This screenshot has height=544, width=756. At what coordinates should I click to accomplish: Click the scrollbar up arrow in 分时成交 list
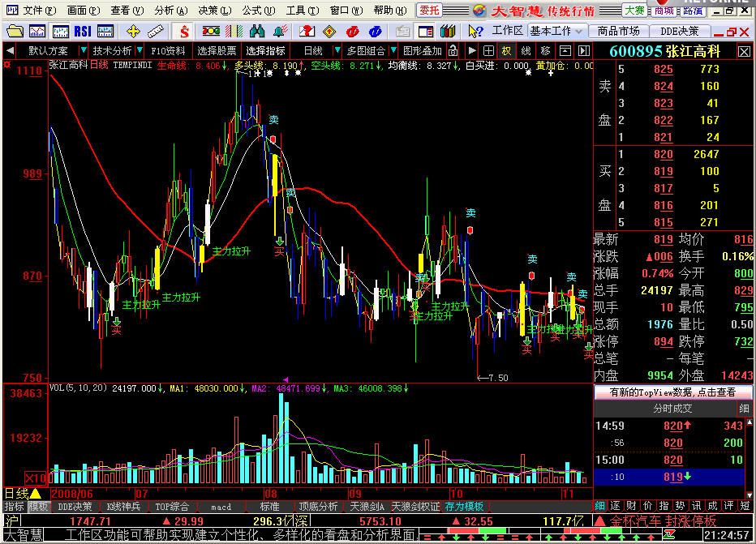point(750,422)
